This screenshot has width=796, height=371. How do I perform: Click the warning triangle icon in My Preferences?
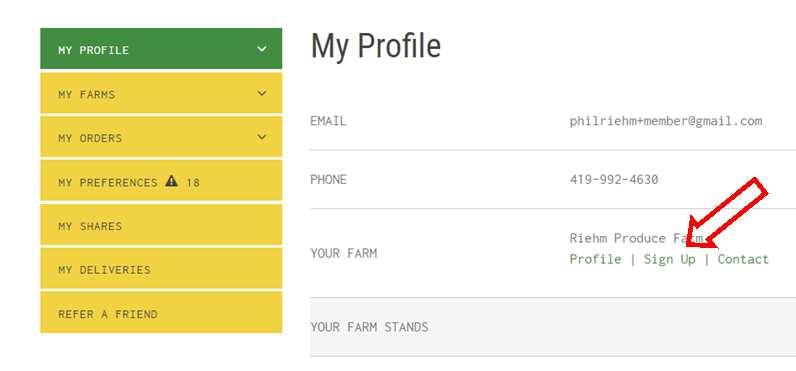pyautogui.click(x=172, y=181)
